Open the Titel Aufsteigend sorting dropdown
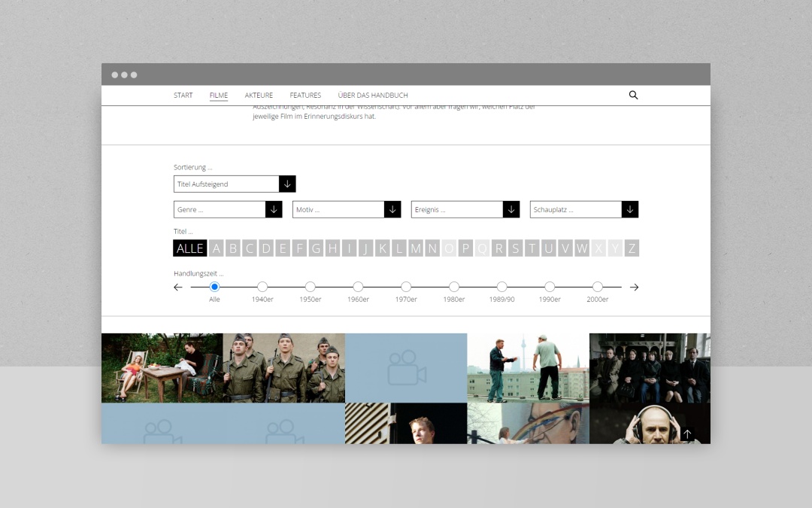812x508 pixels. (x=235, y=184)
